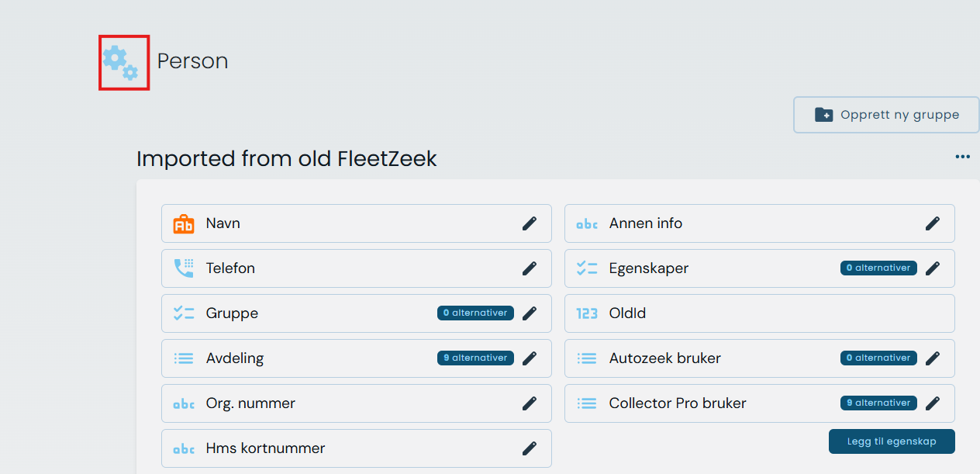The height and width of the screenshot is (474, 980).
Task: Select the OldId property row
Action: coord(759,313)
